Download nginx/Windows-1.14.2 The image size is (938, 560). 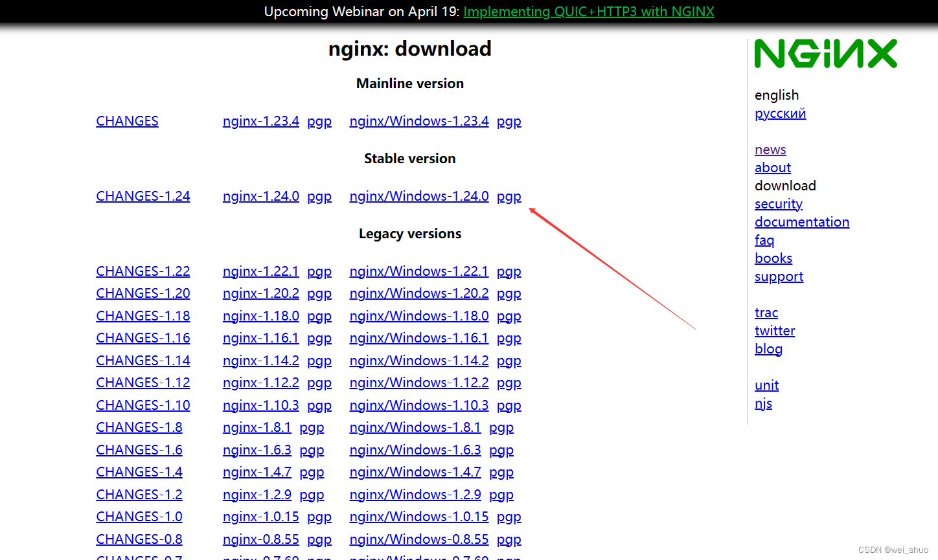[419, 361]
